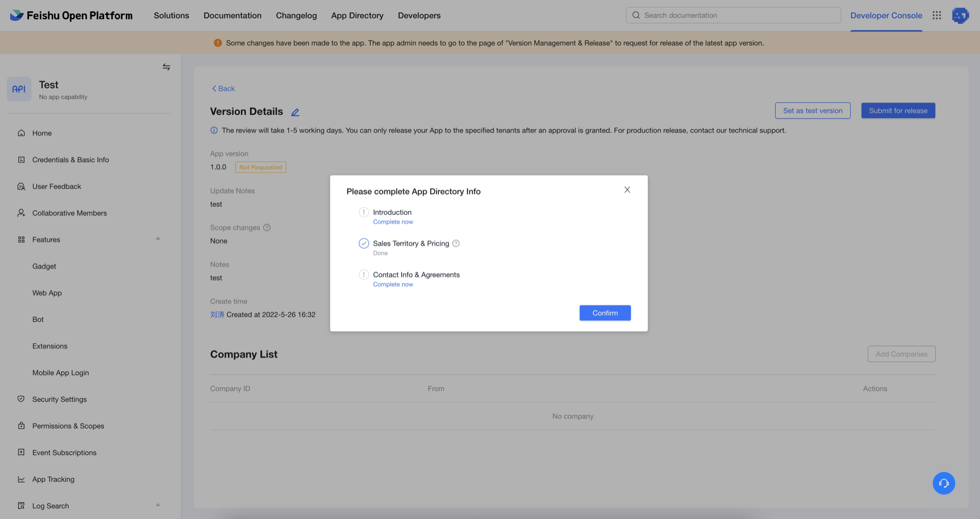The width and height of the screenshot is (980, 519).
Task: Click Complete now under Introduction
Action: pos(393,222)
